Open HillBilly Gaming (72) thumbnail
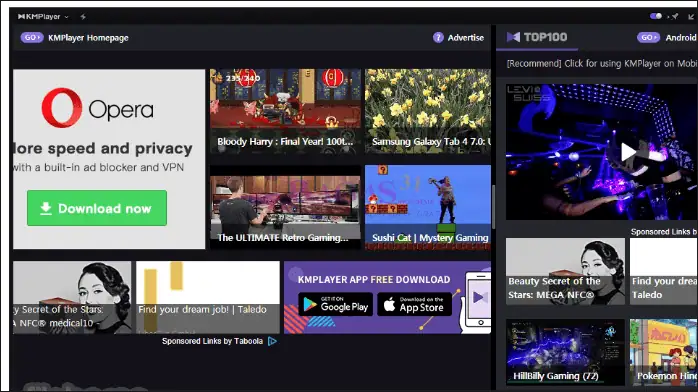The width and height of the screenshot is (698, 392). tap(565, 352)
